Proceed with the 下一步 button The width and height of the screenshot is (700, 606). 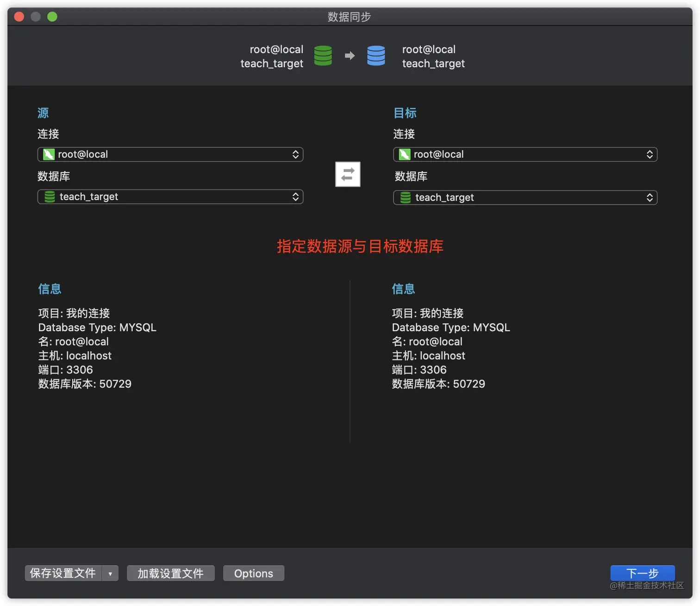click(x=643, y=574)
